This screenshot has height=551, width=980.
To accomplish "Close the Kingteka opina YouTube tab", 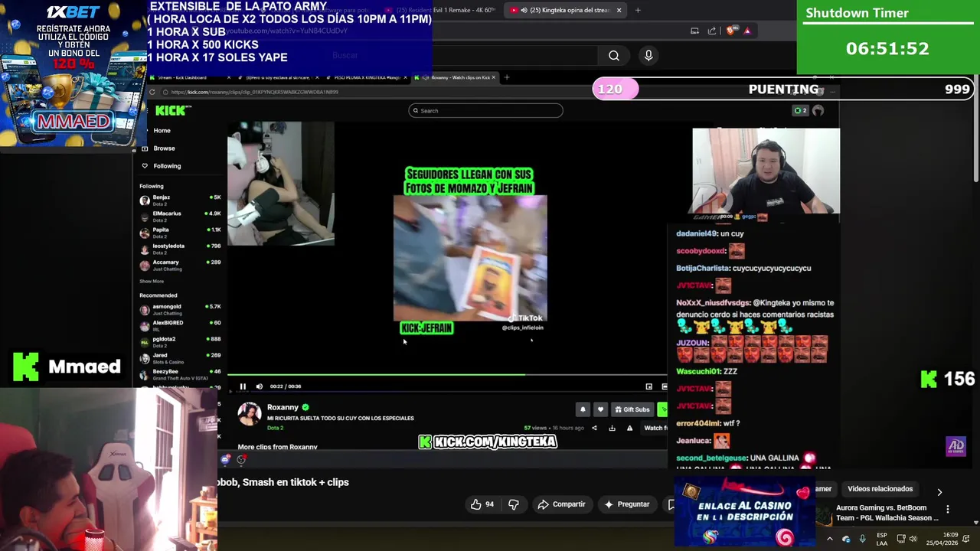I will (619, 10).
